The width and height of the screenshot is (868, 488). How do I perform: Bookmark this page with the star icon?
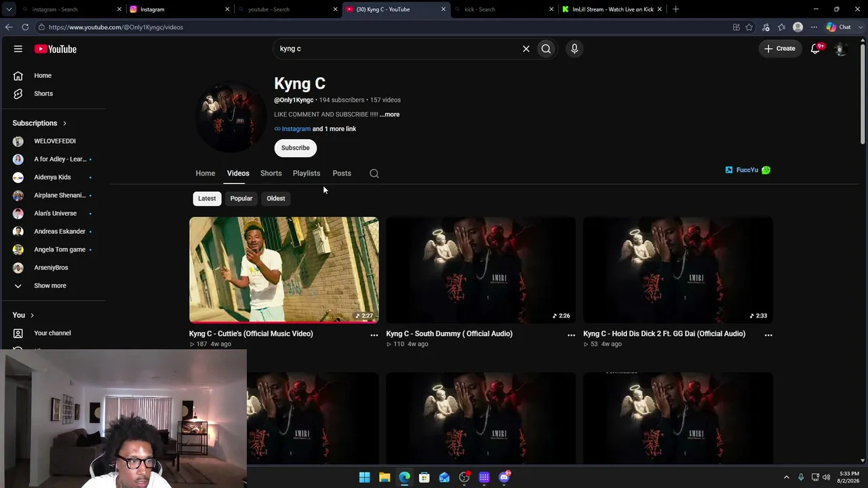pyautogui.click(x=749, y=27)
